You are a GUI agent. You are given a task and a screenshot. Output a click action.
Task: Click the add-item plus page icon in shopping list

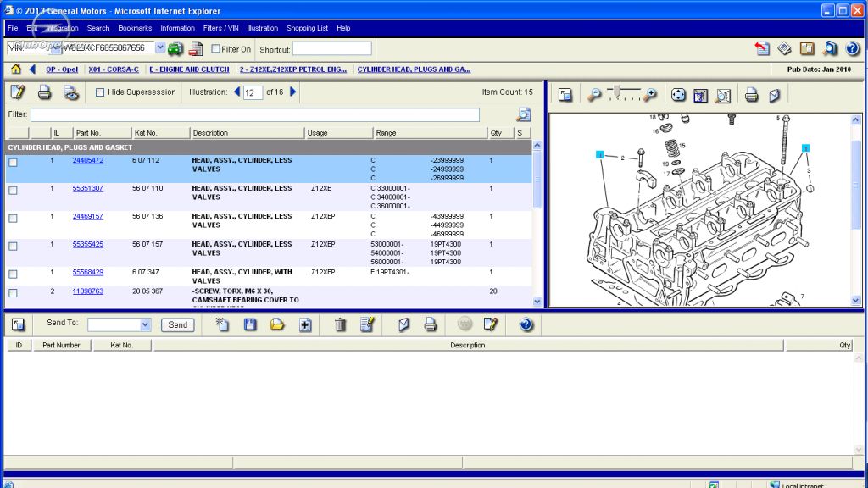pyautogui.click(x=305, y=324)
